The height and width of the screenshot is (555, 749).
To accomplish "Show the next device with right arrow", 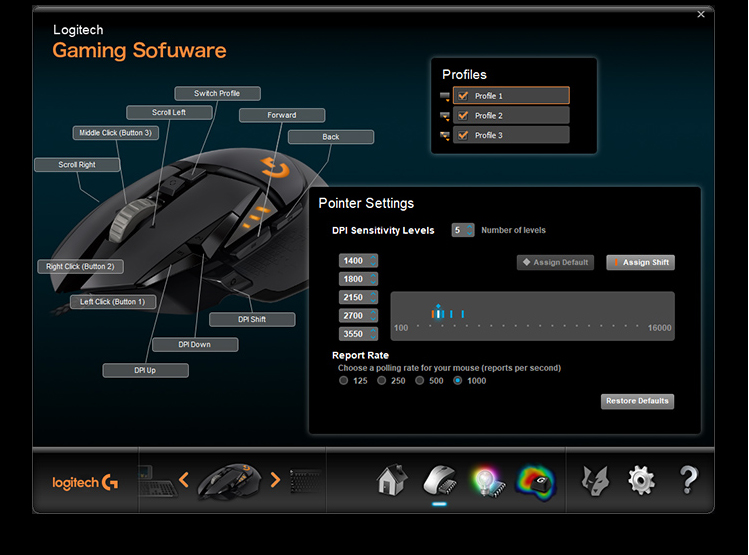I will click(x=275, y=480).
